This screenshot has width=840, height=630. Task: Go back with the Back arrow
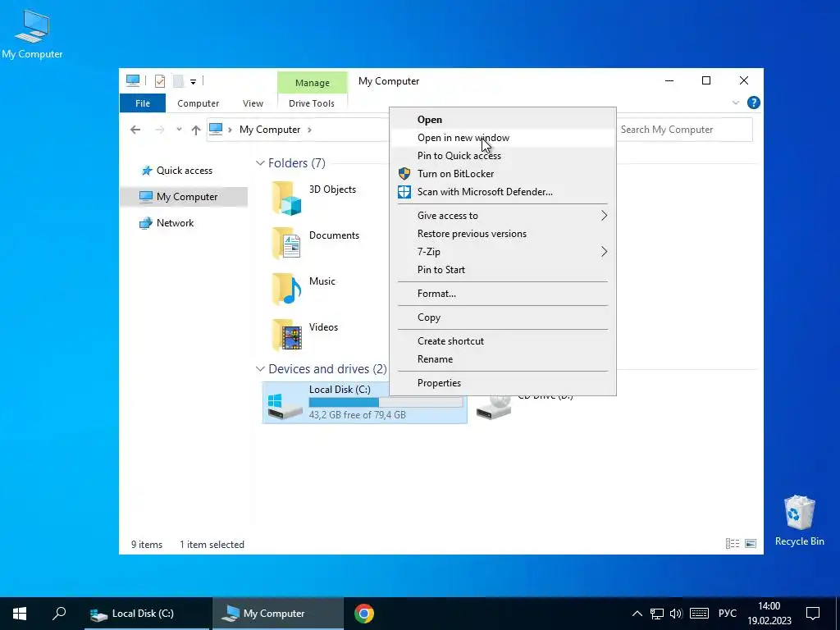click(x=135, y=130)
